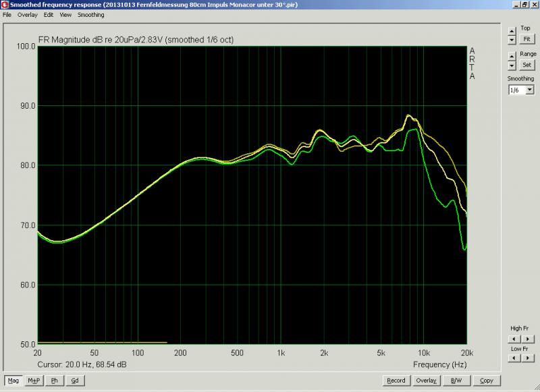540x392 pixels.
Task: Switch to M+P view
Action: (34, 381)
